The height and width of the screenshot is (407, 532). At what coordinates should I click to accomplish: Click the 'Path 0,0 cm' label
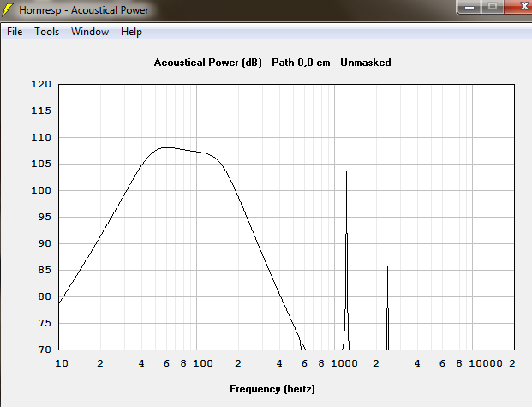coord(301,63)
